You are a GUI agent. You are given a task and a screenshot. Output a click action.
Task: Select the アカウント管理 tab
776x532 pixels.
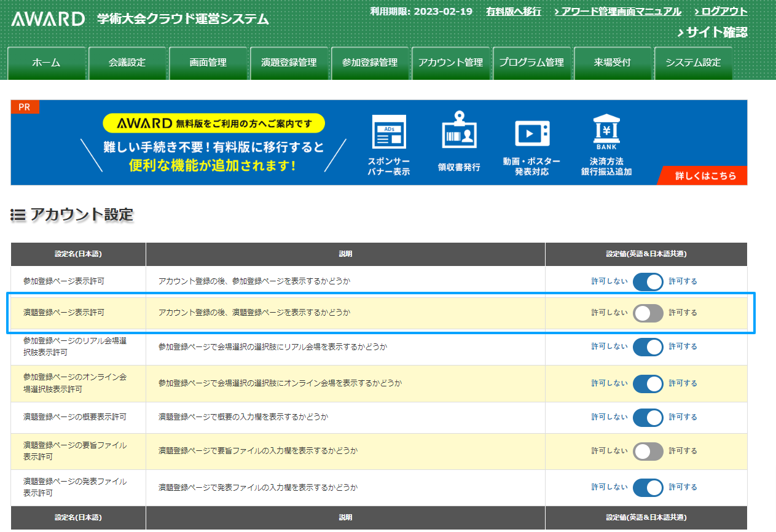click(x=451, y=63)
